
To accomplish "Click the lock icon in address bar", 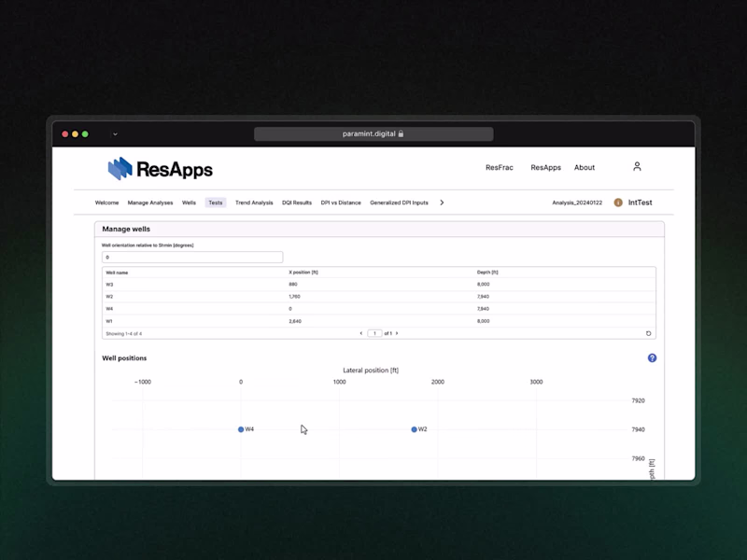I will 401,133.
